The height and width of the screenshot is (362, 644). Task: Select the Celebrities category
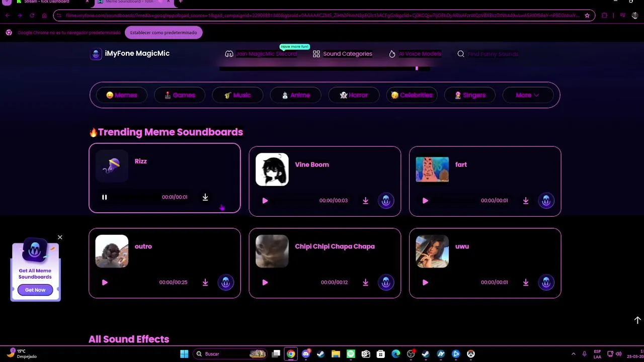point(412,95)
